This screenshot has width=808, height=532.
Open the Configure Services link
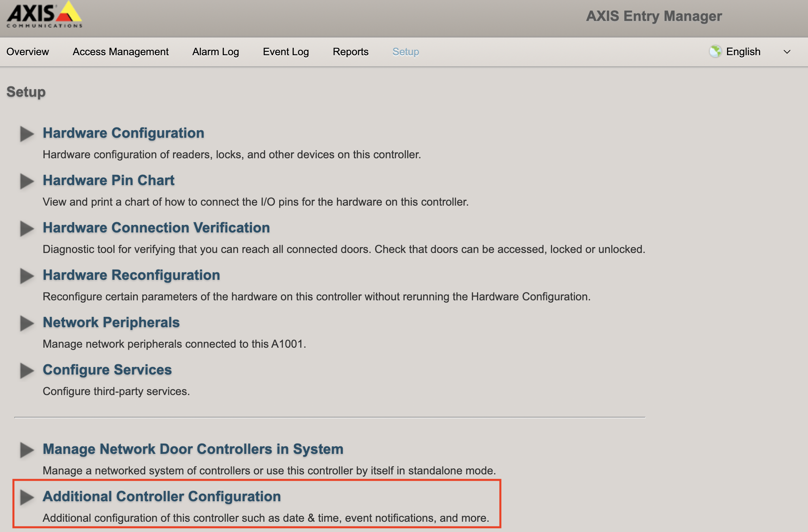(107, 370)
